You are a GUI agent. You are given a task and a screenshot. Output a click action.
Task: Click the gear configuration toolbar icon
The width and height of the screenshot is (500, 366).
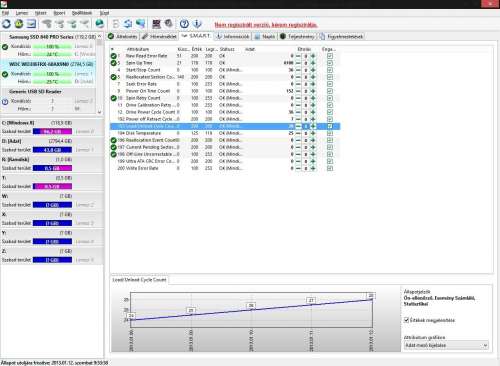click(169, 23)
